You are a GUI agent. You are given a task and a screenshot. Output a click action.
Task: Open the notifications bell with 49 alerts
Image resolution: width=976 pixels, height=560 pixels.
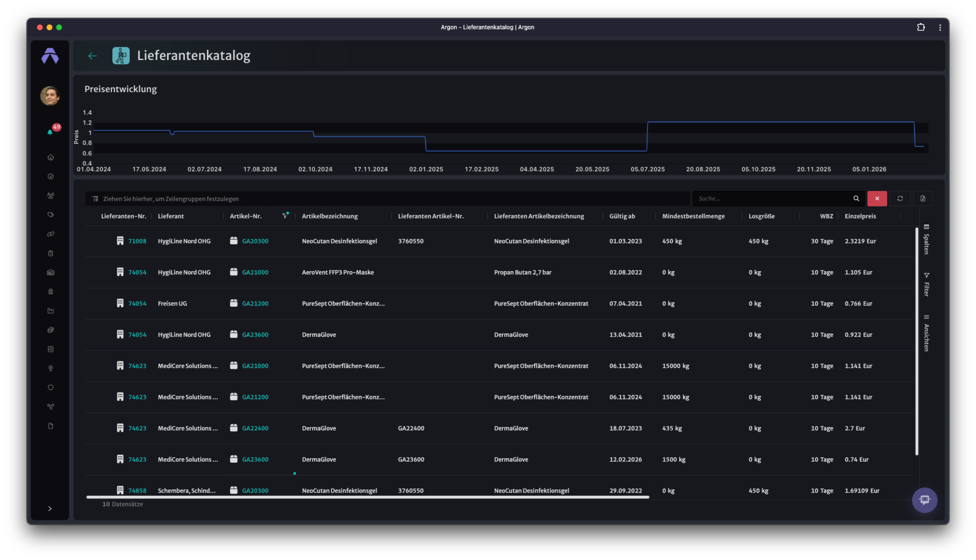[50, 132]
